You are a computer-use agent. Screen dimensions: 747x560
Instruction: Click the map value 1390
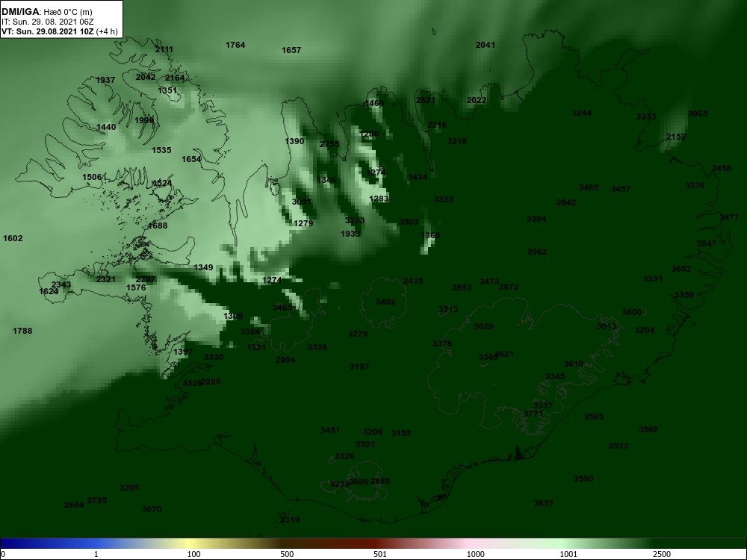(x=294, y=141)
